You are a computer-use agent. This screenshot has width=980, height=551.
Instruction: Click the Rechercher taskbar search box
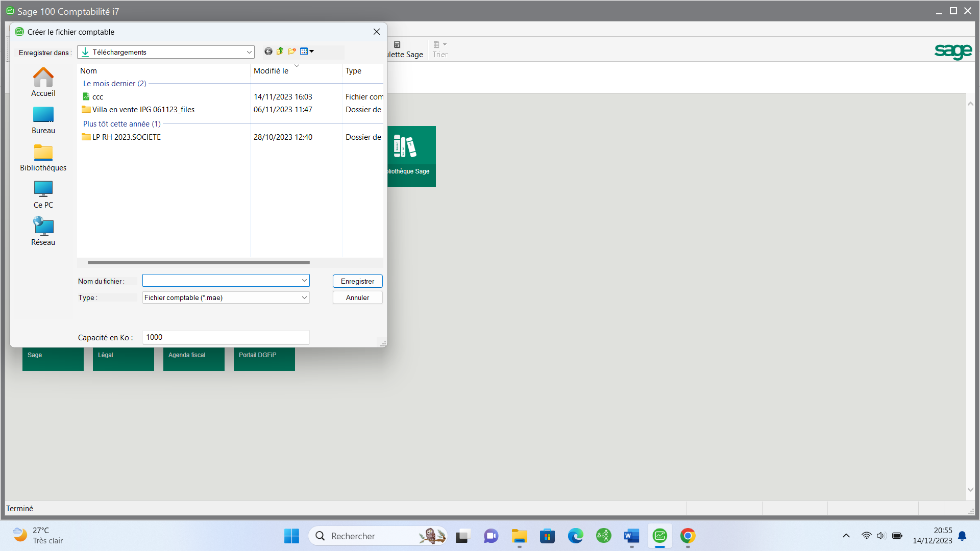tap(378, 536)
